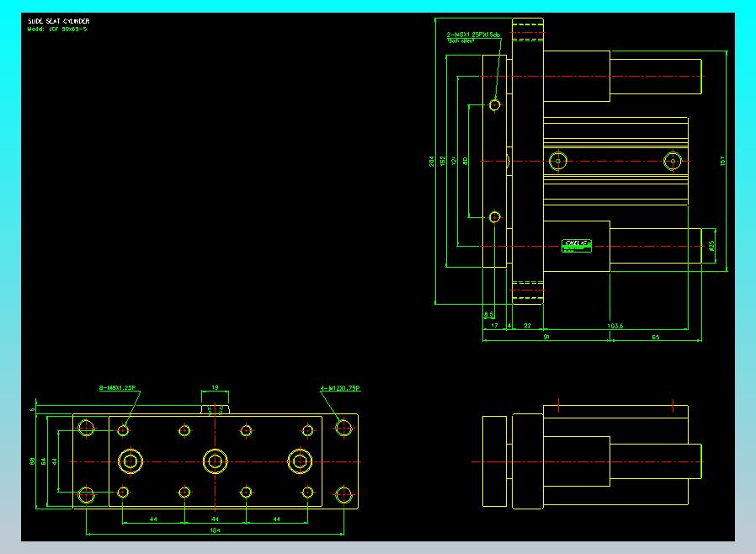
Task: Select the 4-M12X1.75P thread callout label
Action: pyautogui.click(x=341, y=388)
